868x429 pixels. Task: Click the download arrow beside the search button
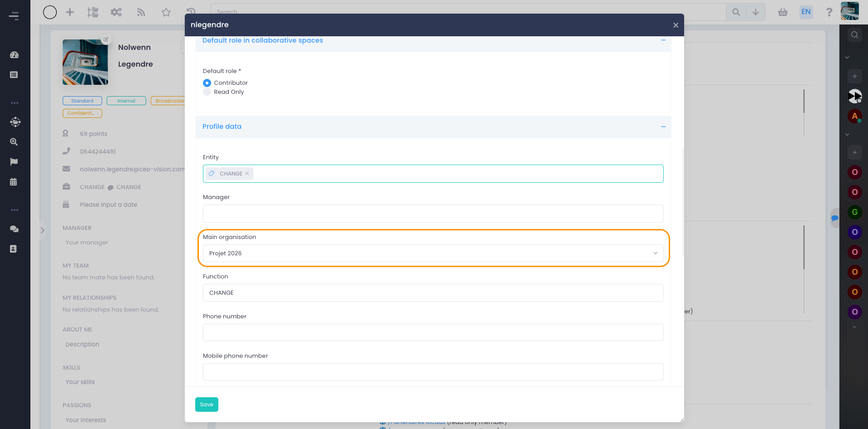756,12
